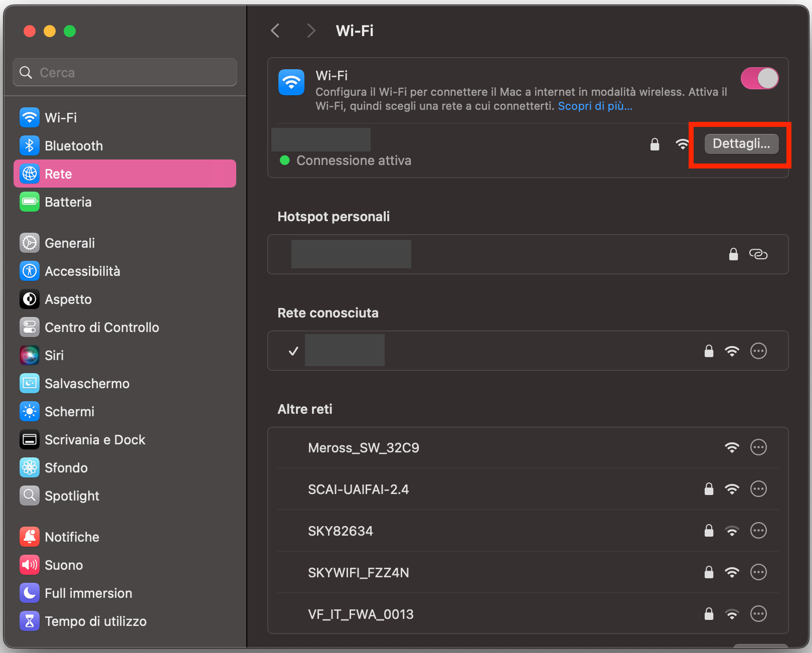
Task: Open the Batteria settings icon
Action: coord(30,202)
